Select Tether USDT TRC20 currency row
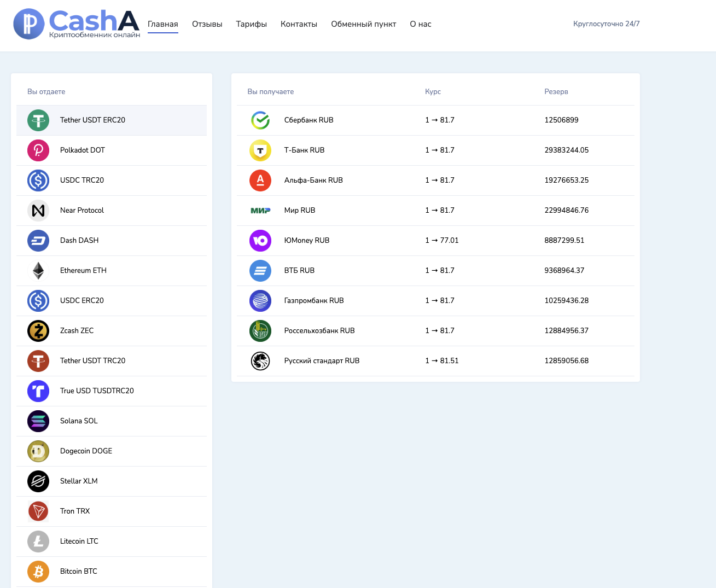Image resolution: width=716 pixels, height=588 pixels. (x=93, y=361)
